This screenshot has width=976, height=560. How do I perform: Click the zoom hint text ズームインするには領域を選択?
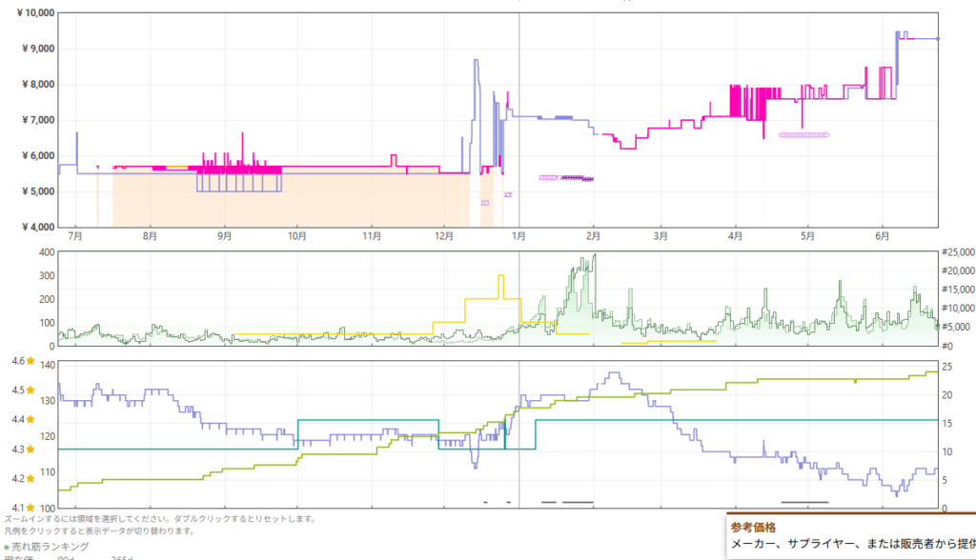(x=160, y=519)
